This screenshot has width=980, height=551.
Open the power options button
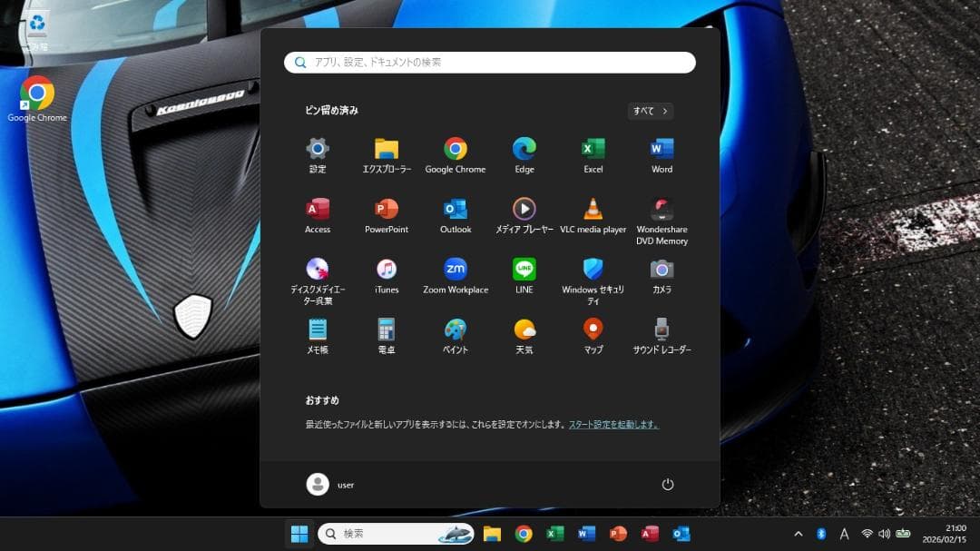668,484
